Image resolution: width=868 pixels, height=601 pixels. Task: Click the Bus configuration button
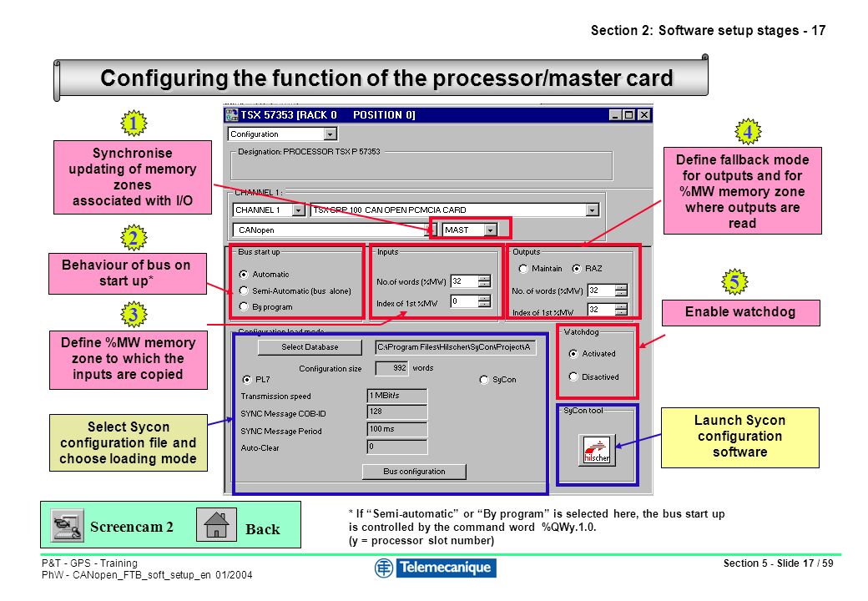pos(414,472)
